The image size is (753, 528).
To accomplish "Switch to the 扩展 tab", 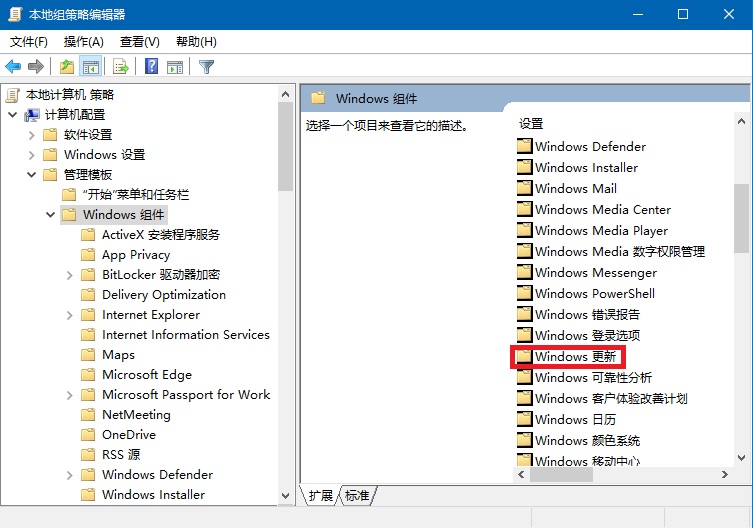I will pos(321,495).
